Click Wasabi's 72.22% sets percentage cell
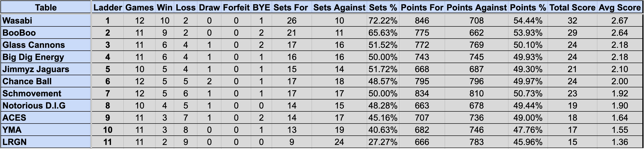The width and height of the screenshot is (644, 149). tap(383, 20)
